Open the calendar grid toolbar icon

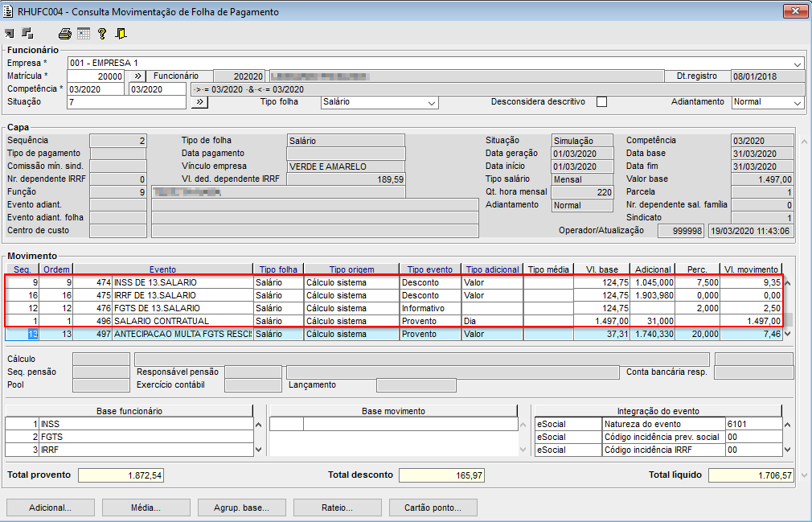pyautogui.click(x=84, y=34)
